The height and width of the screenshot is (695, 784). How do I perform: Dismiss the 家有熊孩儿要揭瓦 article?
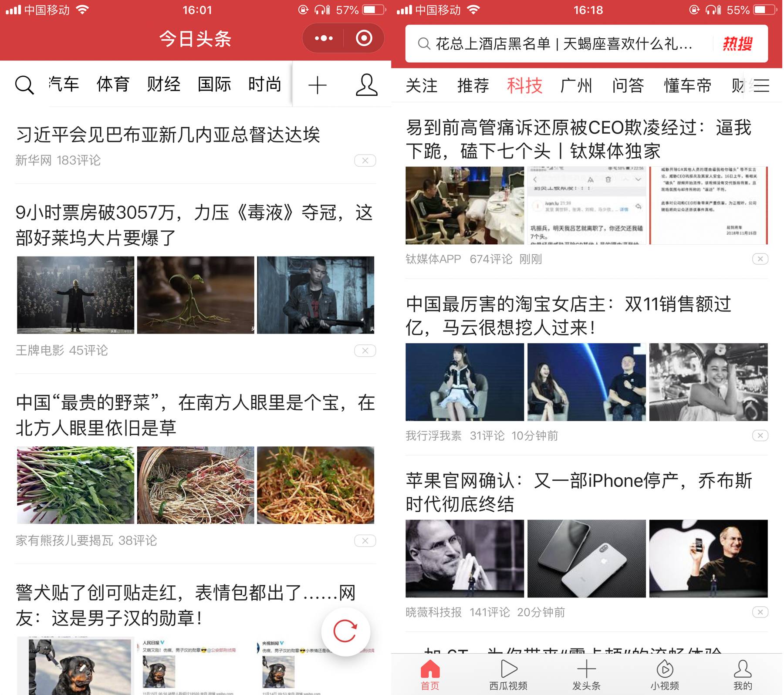(365, 541)
